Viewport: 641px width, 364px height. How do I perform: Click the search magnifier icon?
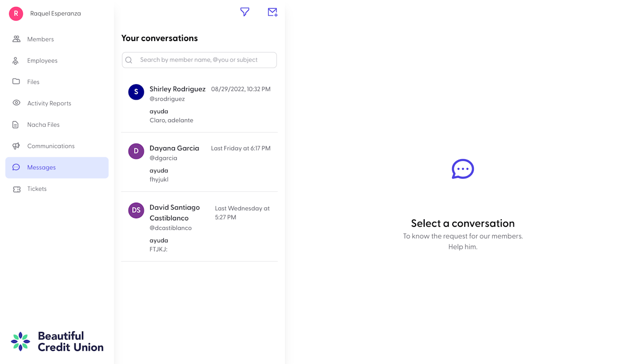pos(129,60)
